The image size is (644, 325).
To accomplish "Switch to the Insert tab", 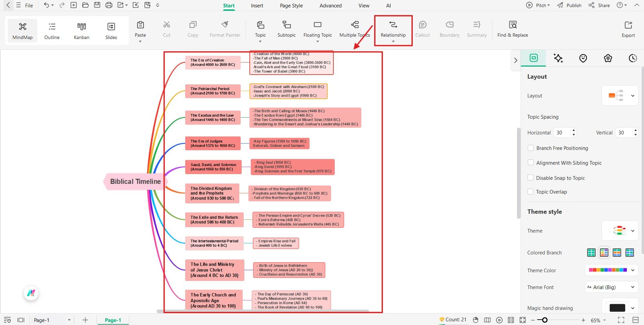I will coord(257,5).
